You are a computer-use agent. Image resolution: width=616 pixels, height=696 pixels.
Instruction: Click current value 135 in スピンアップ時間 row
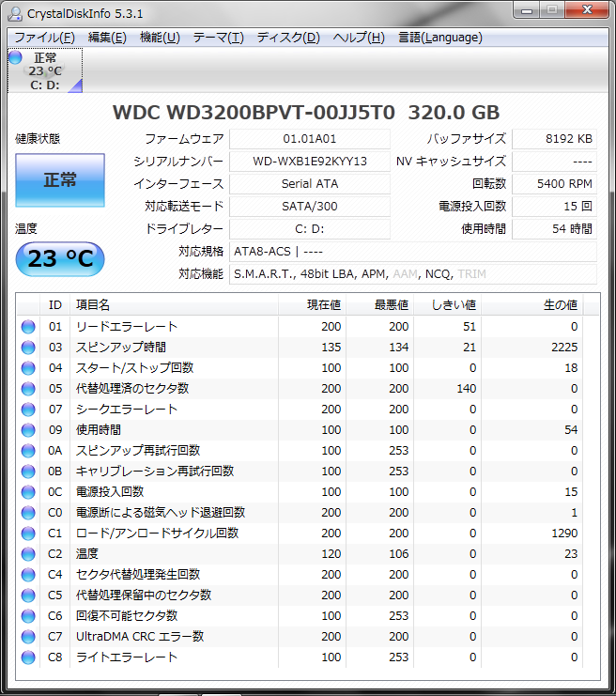click(x=331, y=348)
